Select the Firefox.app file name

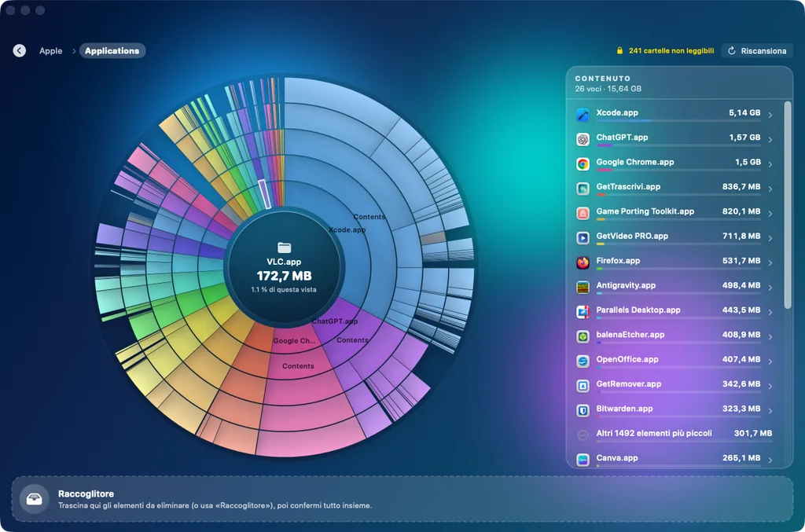[618, 260]
